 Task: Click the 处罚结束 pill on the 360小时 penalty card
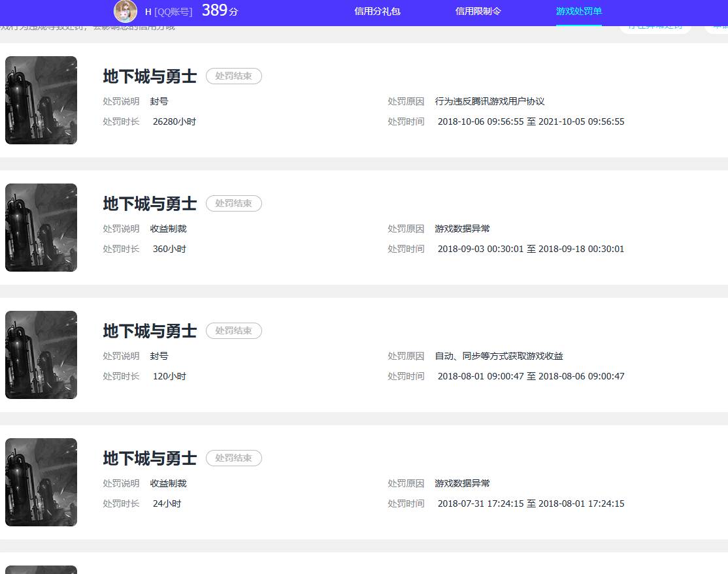pos(233,203)
